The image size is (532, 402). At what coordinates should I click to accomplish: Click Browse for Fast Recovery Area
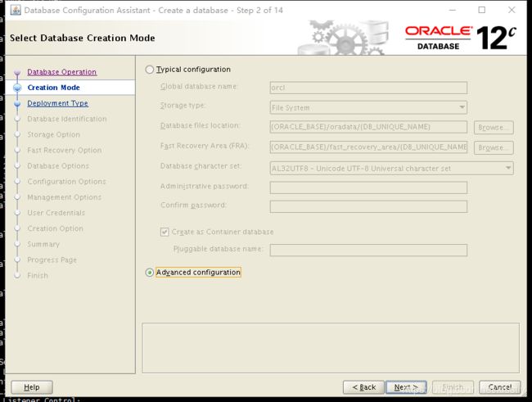click(494, 147)
